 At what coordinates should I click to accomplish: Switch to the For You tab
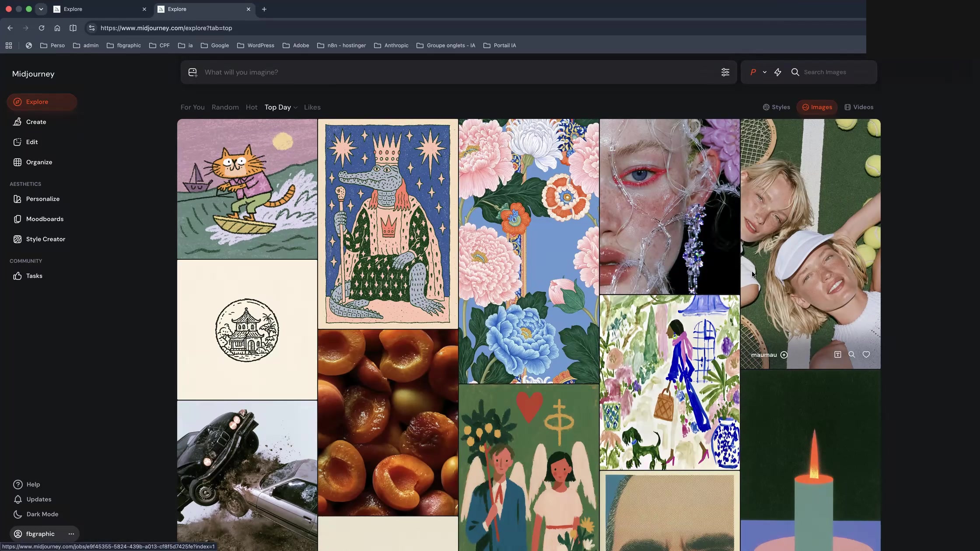(192, 107)
